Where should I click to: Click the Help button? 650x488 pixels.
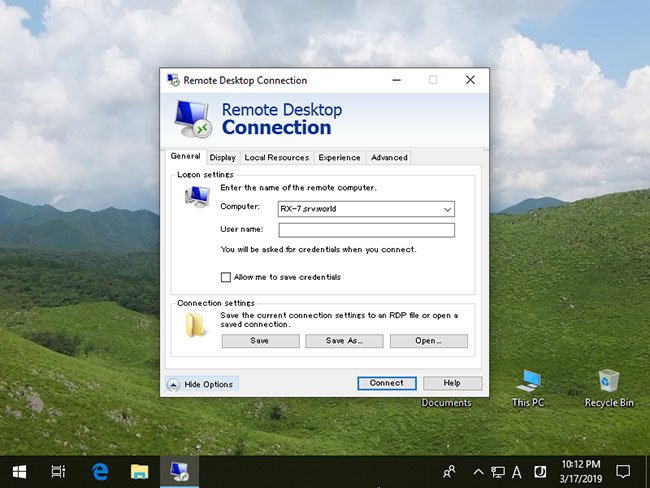(452, 383)
